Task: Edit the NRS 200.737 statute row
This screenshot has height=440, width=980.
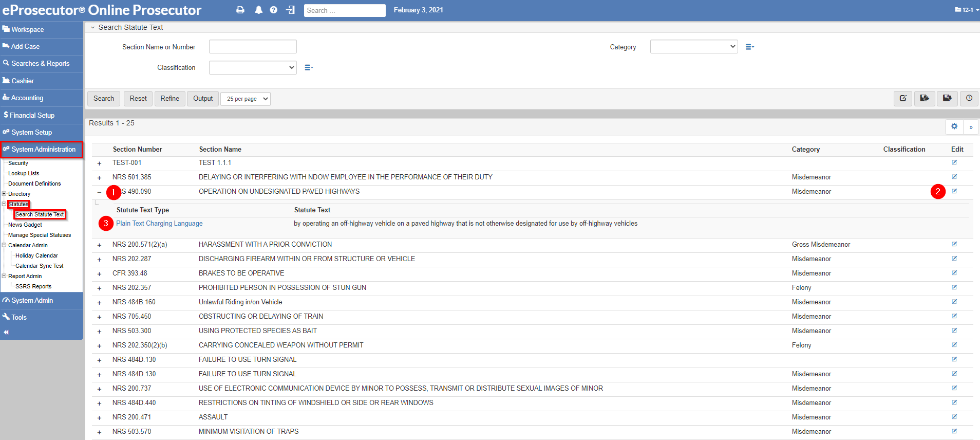Action: [x=954, y=388]
